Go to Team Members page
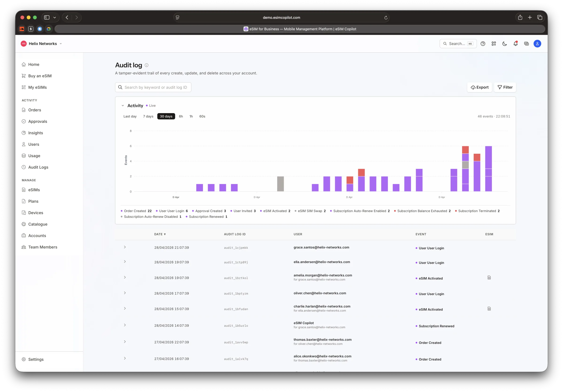 click(43, 247)
